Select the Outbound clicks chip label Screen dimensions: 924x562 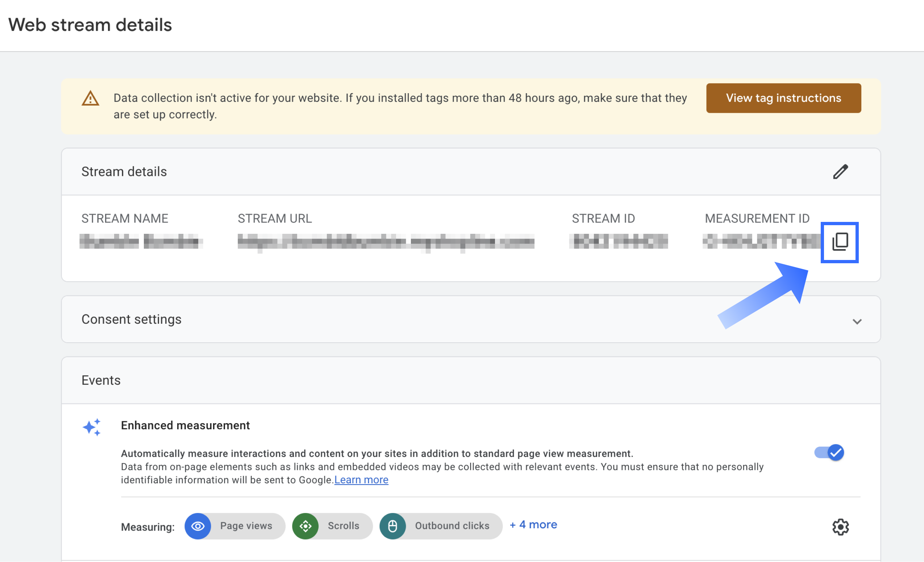[x=452, y=526]
